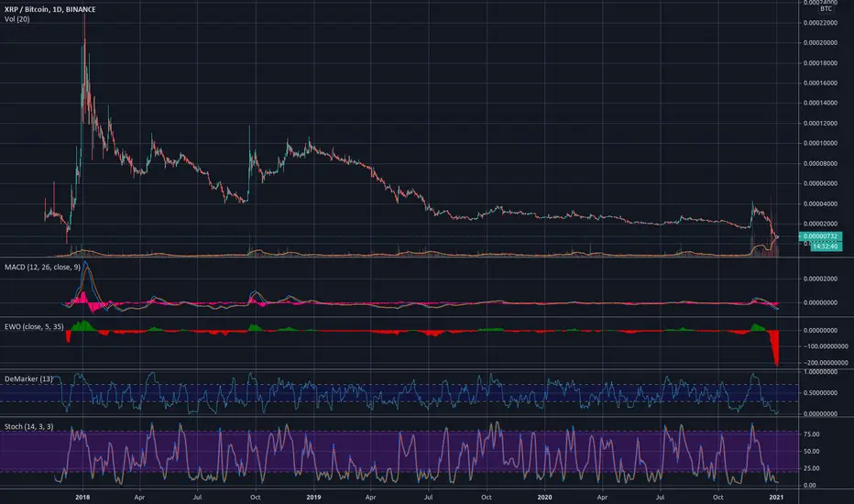Open the MACD (12, 26, close, 9) indicator label
This screenshot has height=504, width=854.
[x=42, y=267]
